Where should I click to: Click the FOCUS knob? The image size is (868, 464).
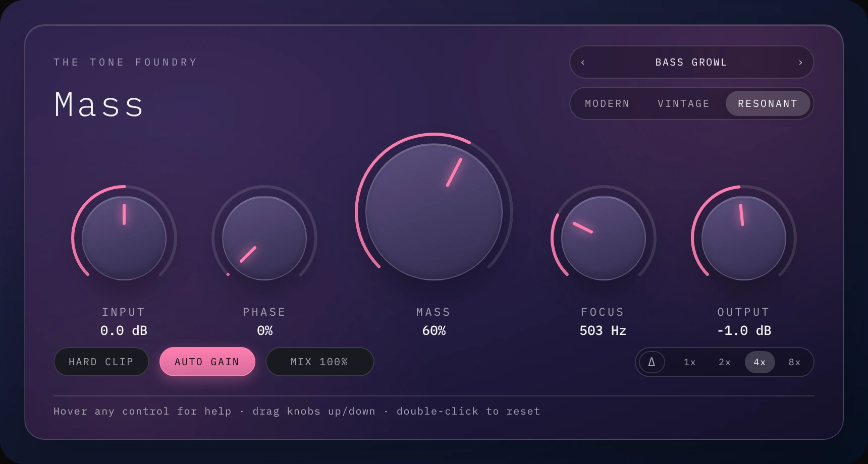pyautogui.click(x=604, y=238)
